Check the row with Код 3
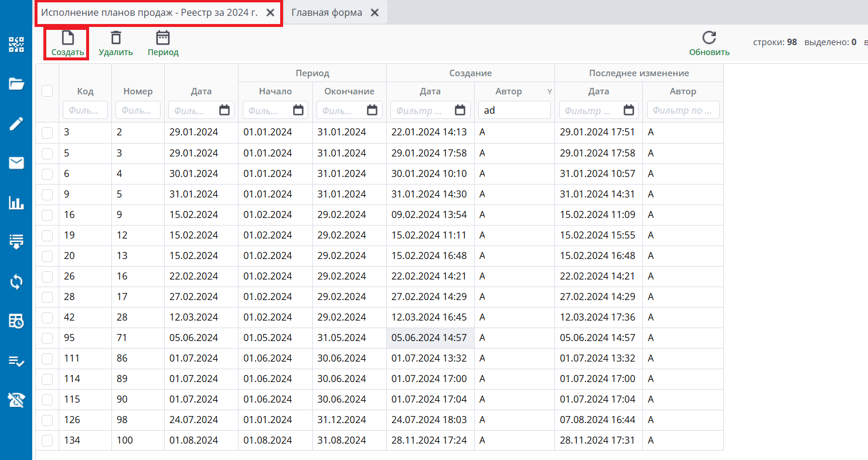The height and width of the screenshot is (460, 868). 47,133
